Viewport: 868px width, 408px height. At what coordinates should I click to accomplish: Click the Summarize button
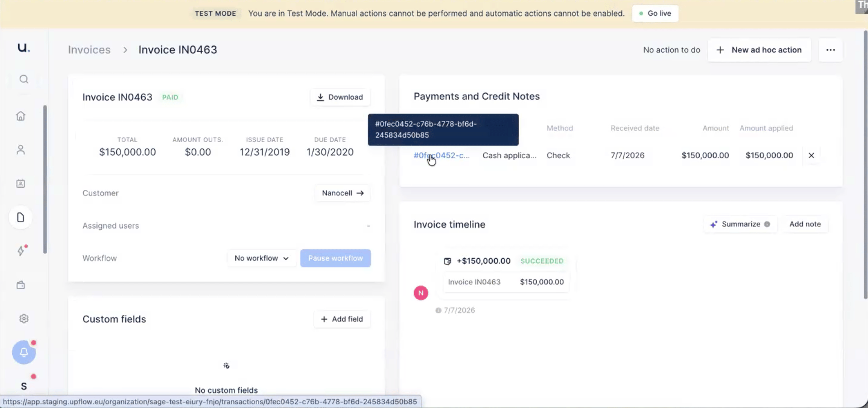pyautogui.click(x=739, y=224)
